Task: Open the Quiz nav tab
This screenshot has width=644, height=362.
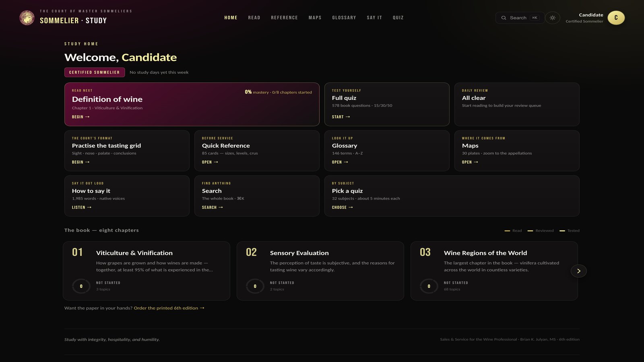Action: click(x=398, y=18)
